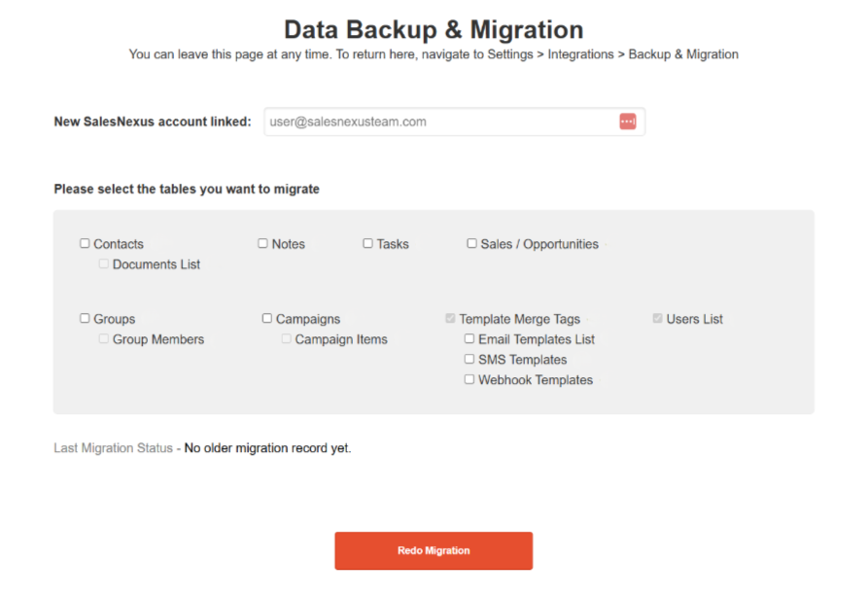The image size is (868, 596).
Task: Enable the Webhook Templates checkbox
Action: point(469,379)
